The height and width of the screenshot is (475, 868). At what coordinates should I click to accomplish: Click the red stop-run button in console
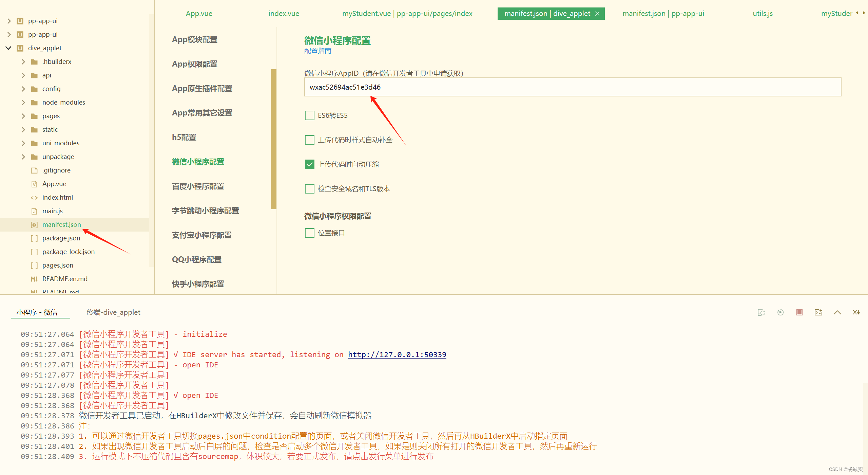click(799, 312)
